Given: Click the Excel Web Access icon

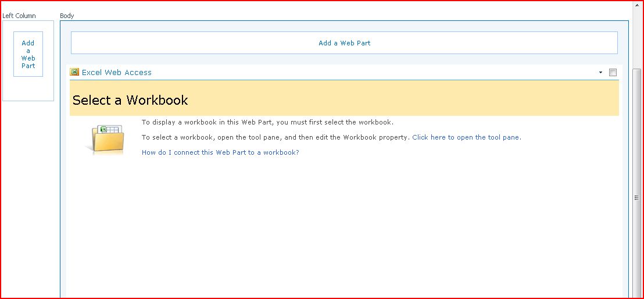Looking at the screenshot, I should pos(74,72).
